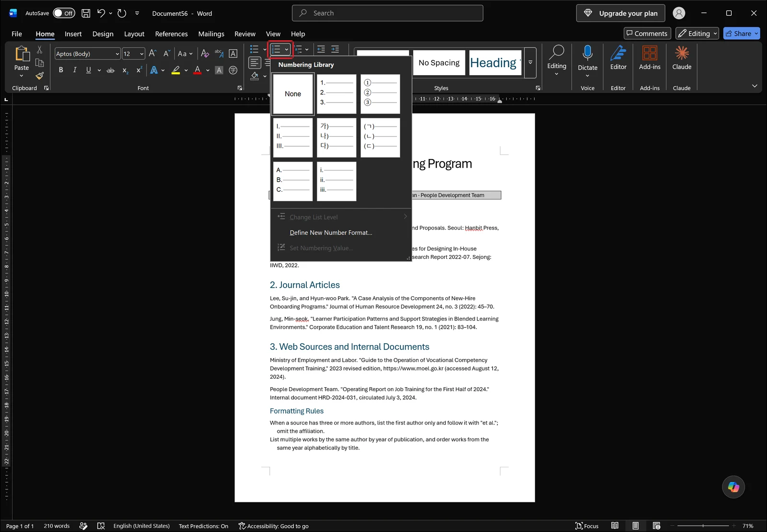This screenshot has height=532, width=767.
Task: Launch the Claude add-in icon
Action: coord(682,53)
